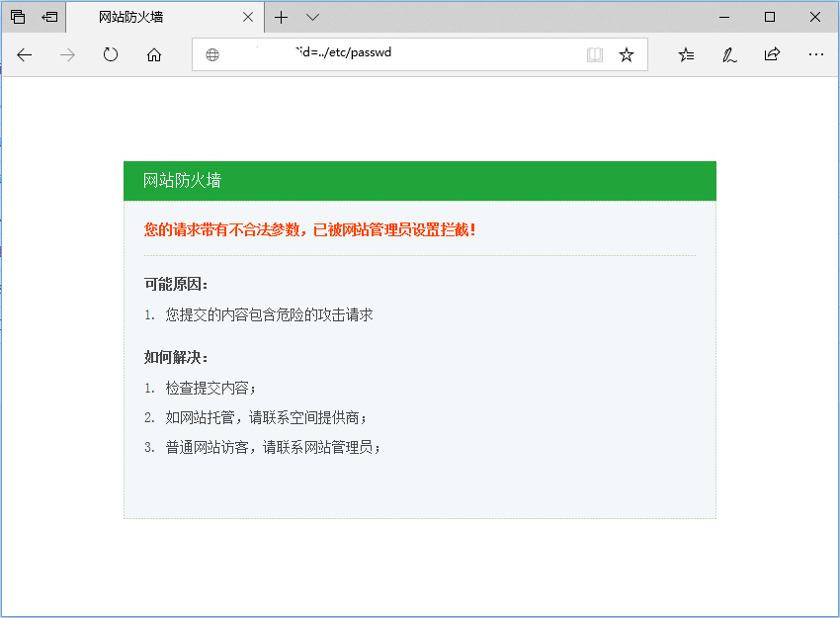Maximize the browser window

(770, 17)
